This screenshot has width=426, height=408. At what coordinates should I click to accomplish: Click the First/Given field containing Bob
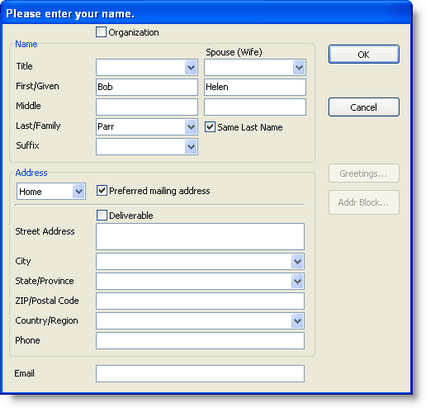coord(147,87)
